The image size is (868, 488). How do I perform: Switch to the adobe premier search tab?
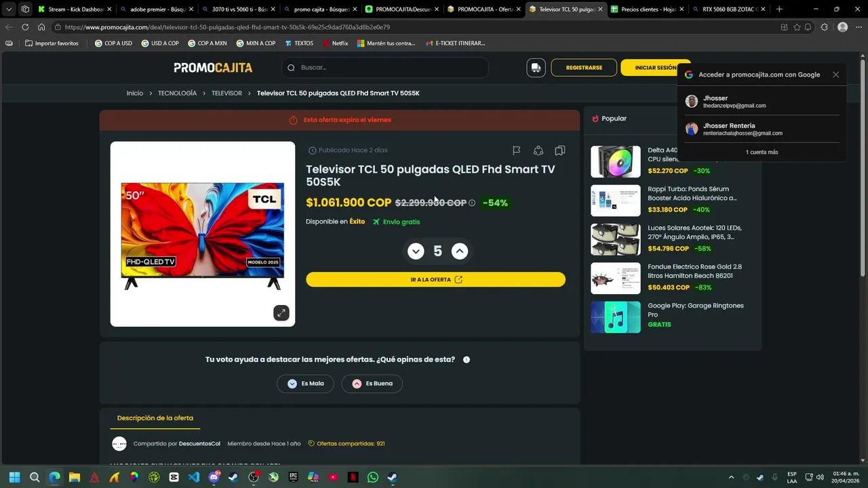coord(157,9)
